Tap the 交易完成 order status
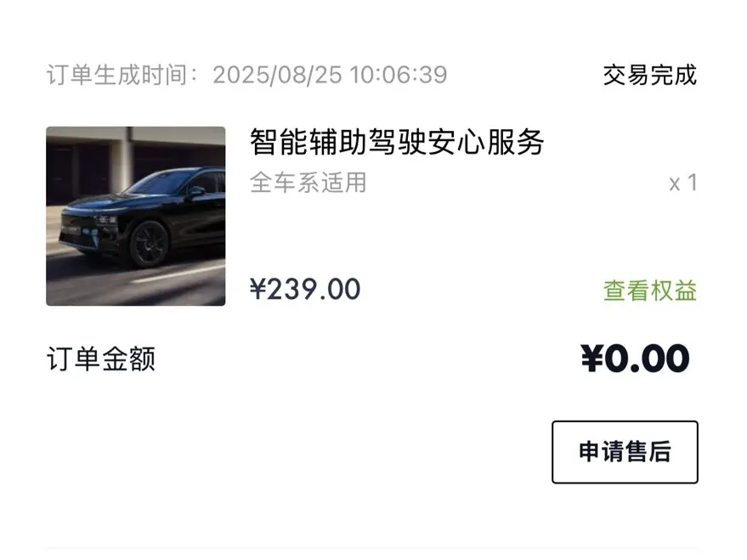This screenshot has height=560, width=747. (650, 75)
